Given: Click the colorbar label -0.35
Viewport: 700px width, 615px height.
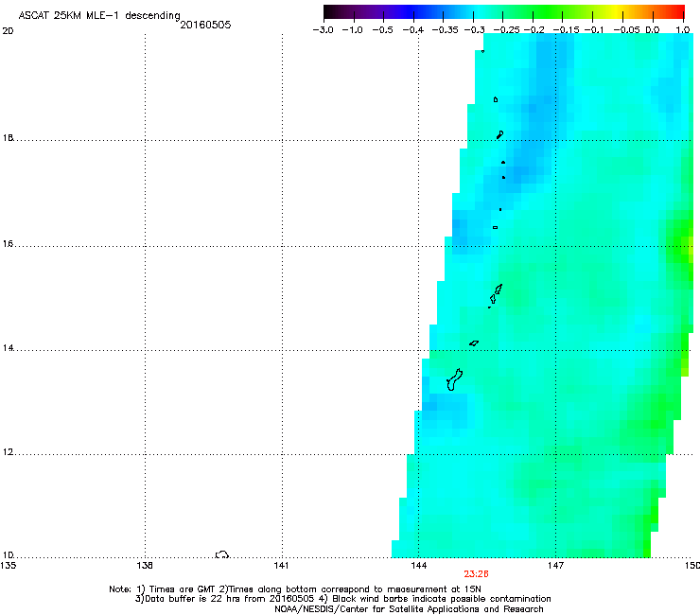Looking at the screenshot, I should 446,30.
